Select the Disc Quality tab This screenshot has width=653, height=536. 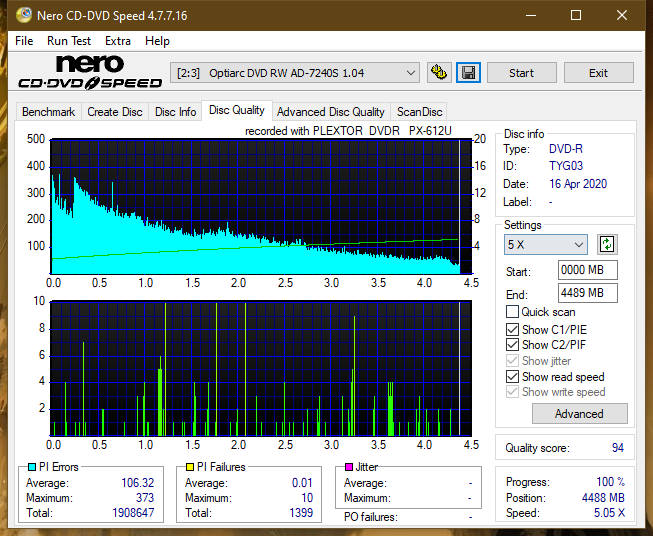237,110
